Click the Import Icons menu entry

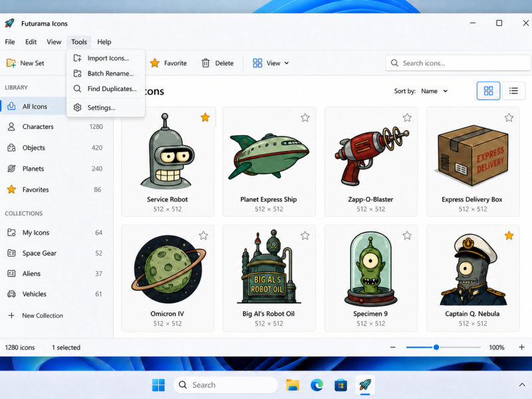point(106,58)
